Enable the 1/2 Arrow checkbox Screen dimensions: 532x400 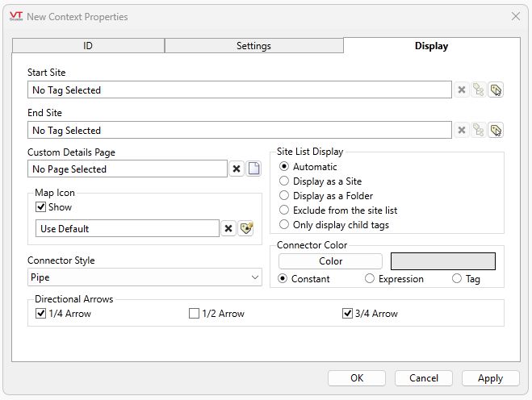tap(194, 313)
